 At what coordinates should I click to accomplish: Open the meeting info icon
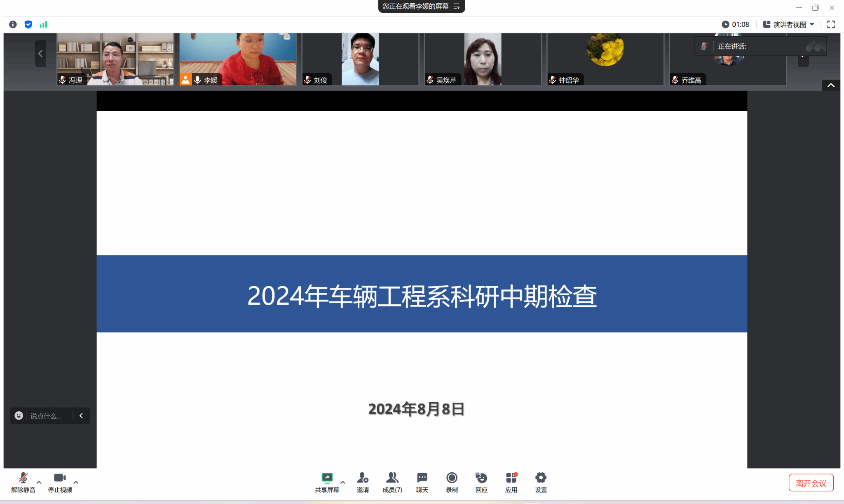13,24
